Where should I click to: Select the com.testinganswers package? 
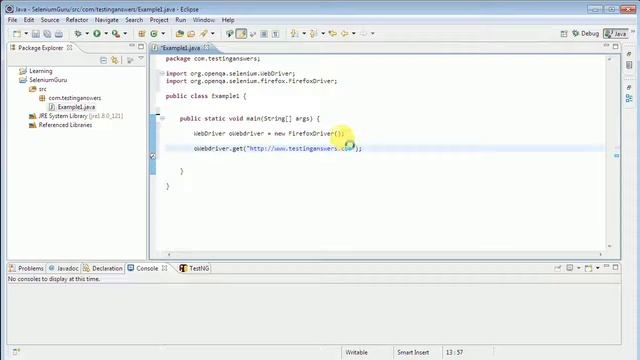click(70, 98)
